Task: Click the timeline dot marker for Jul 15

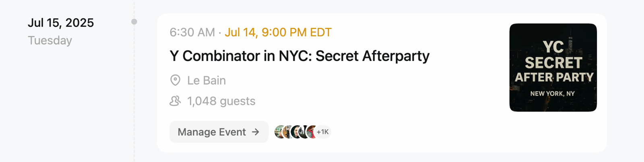Action: 134,22
